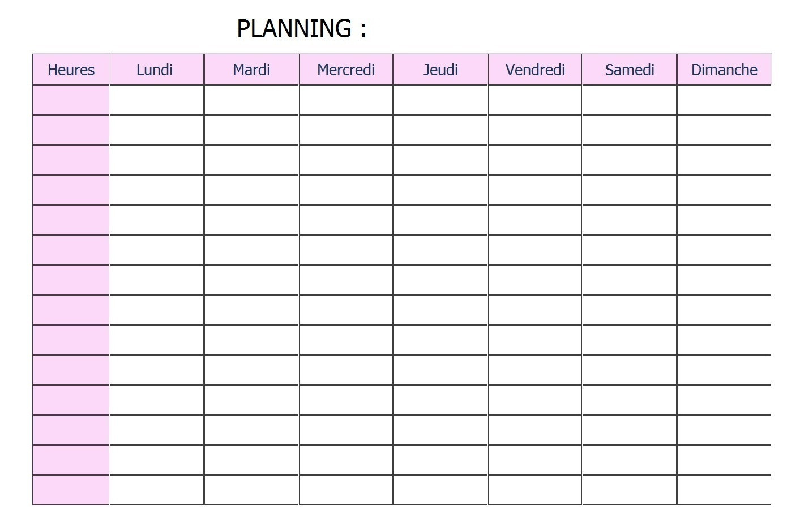Select the Lundi column header
The image size is (800, 532).
pyautogui.click(x=156, y=70)
